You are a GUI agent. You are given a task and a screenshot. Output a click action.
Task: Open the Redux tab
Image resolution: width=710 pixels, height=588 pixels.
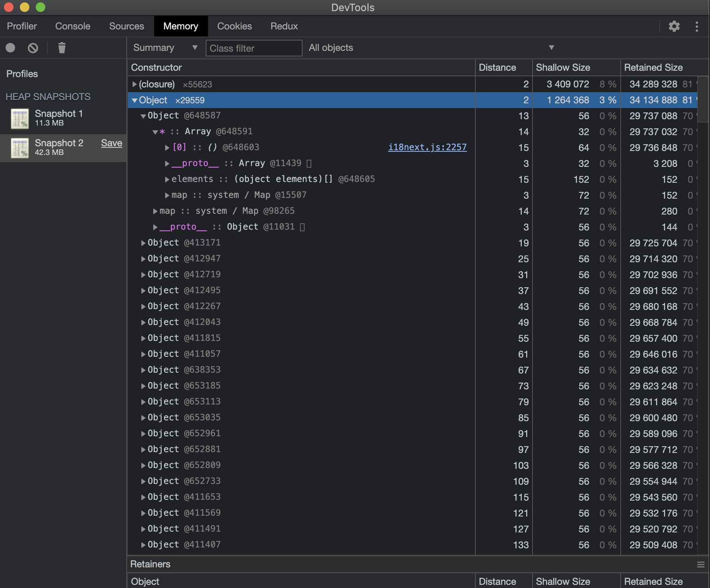(284, 26)
